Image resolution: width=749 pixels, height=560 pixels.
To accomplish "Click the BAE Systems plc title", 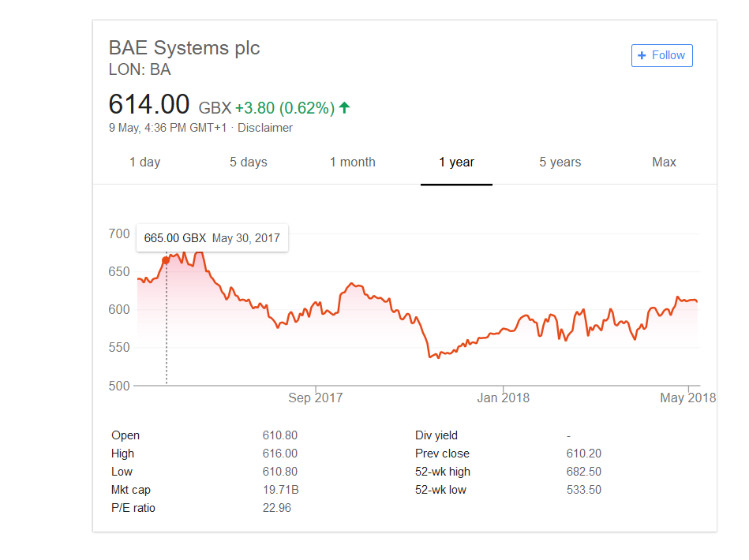I will click(x=185, y=48).
